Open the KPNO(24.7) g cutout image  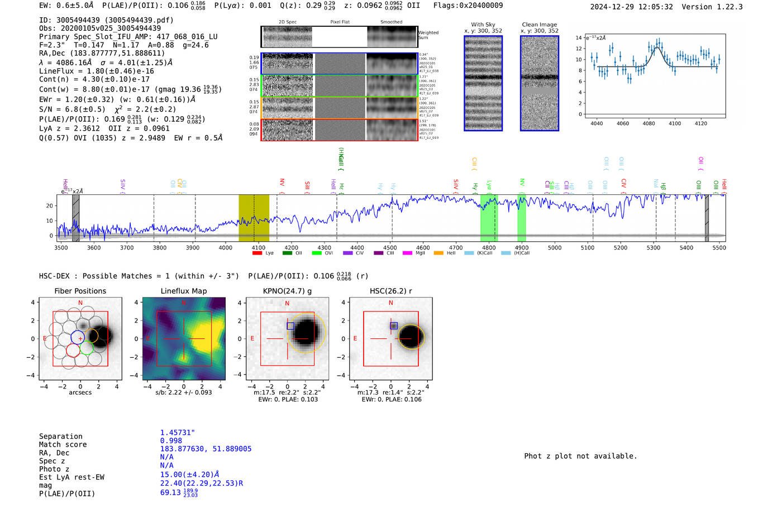[x=287, y=339]
